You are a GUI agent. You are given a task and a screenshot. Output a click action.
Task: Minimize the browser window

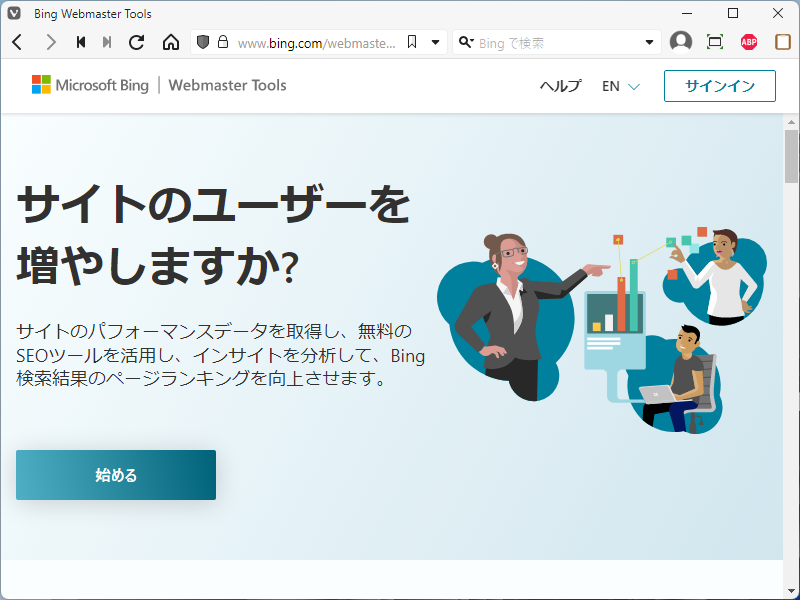click(x=688, y=13)
